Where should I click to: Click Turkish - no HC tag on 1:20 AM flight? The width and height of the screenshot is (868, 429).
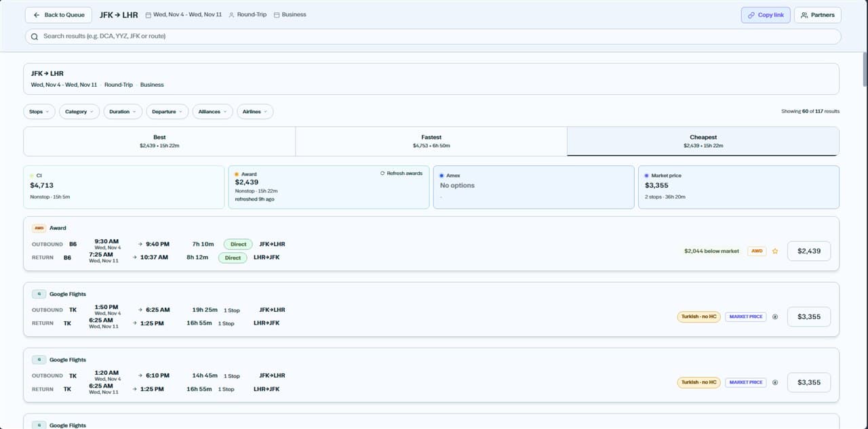point(699,382)
